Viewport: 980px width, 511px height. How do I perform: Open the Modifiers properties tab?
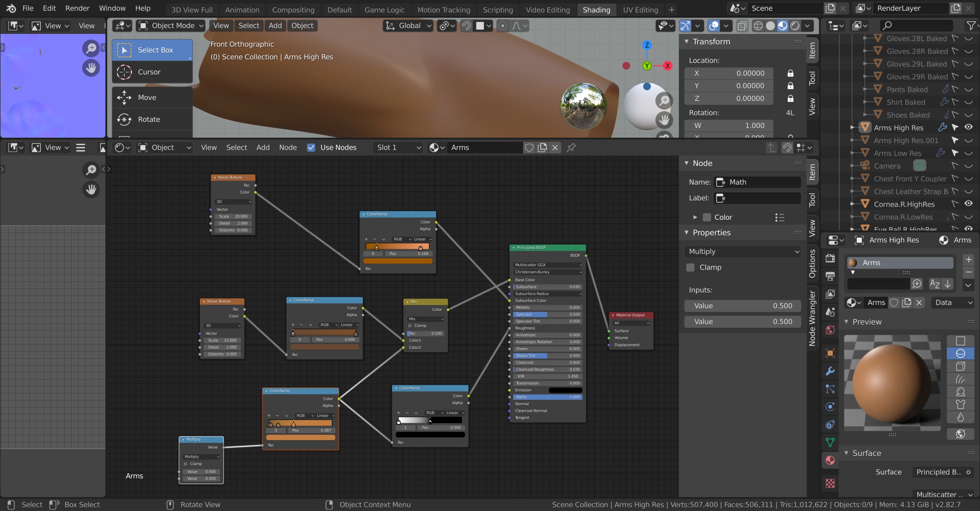pos(830,371)
